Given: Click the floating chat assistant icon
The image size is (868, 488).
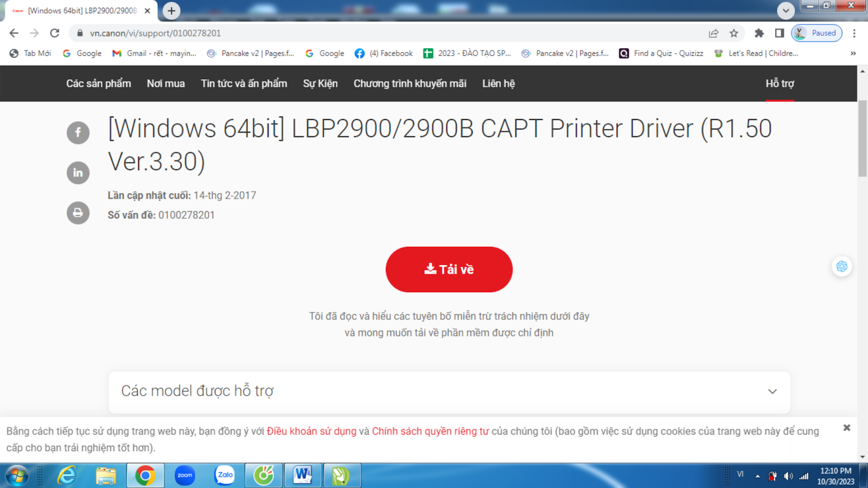Looking at the screenshot, I should 842,266.
